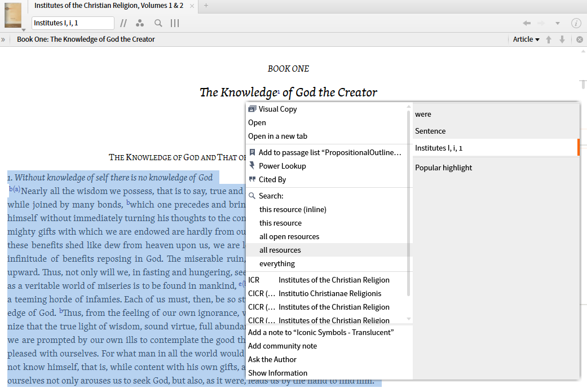This screenshot has width=587, height=392.
Task: Close the Institutes of the Christian Religion tab
Action: point(192,6)
